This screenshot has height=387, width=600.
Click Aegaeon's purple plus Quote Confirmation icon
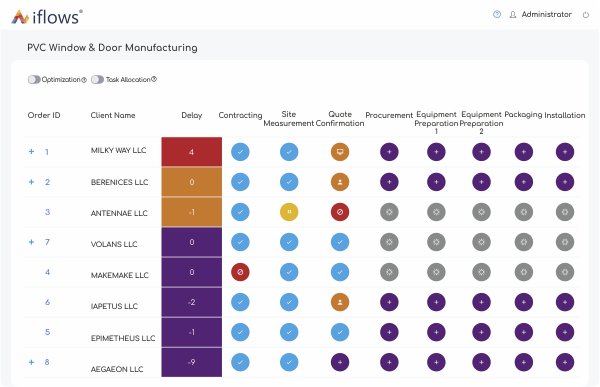(x=340, y=362)
